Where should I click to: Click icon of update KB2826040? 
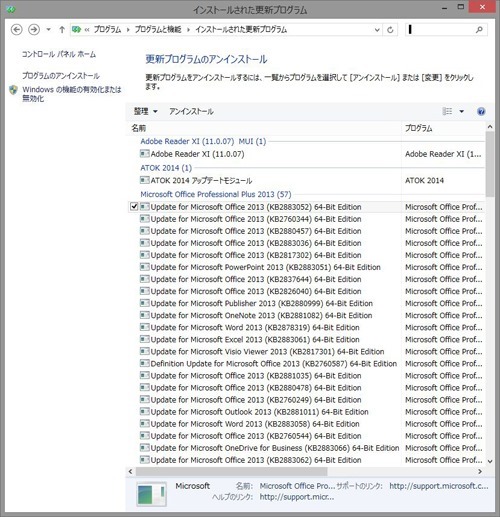click(144, 291)
